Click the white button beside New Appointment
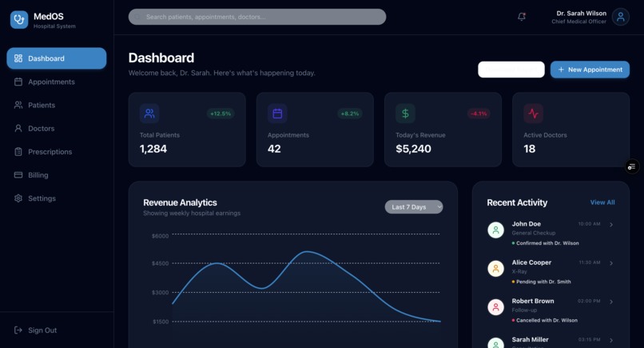 (x=511, y=70)
